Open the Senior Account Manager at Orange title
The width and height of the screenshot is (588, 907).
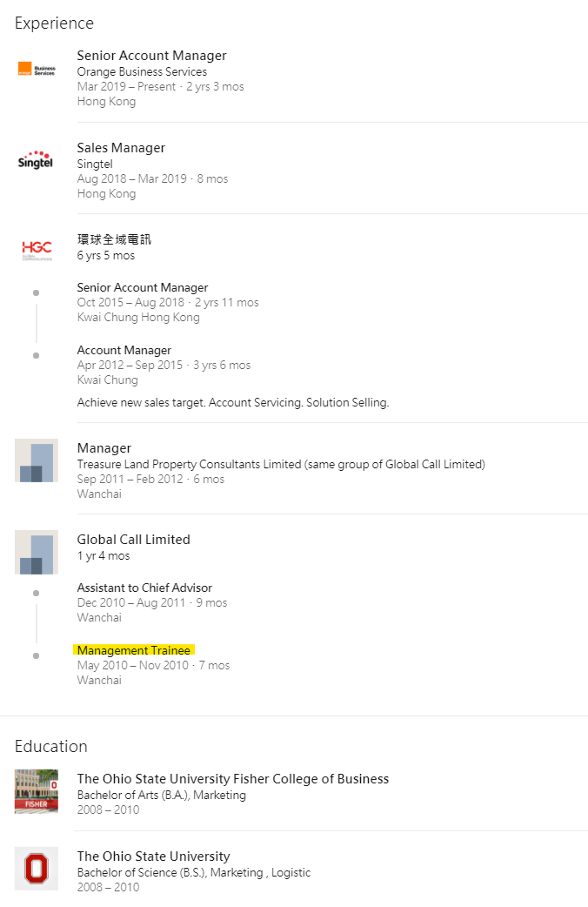151,56
